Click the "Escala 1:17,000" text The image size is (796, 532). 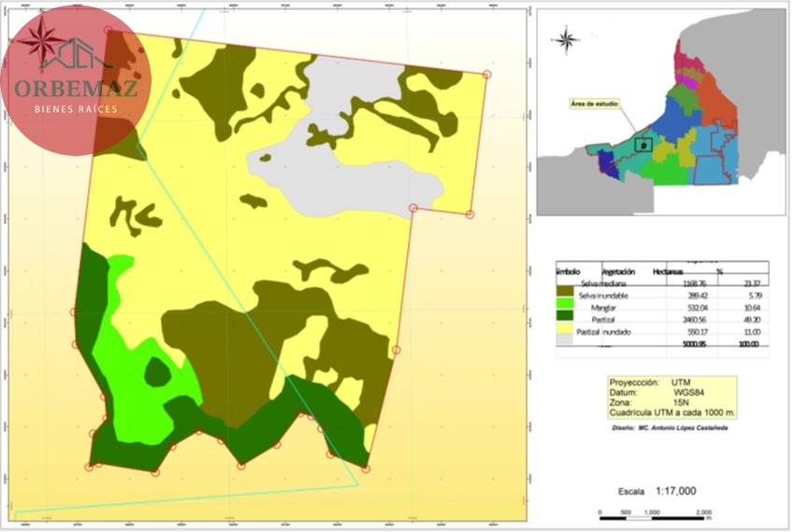[x=657, y=491]
